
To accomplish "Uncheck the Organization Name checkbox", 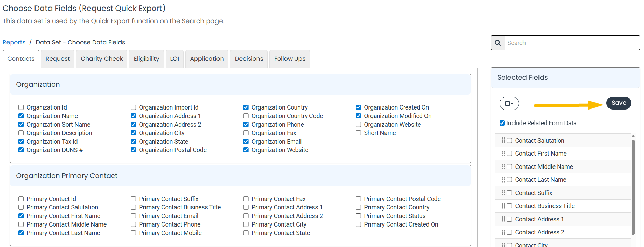I will pyautogui.click(x=21, y=116).
